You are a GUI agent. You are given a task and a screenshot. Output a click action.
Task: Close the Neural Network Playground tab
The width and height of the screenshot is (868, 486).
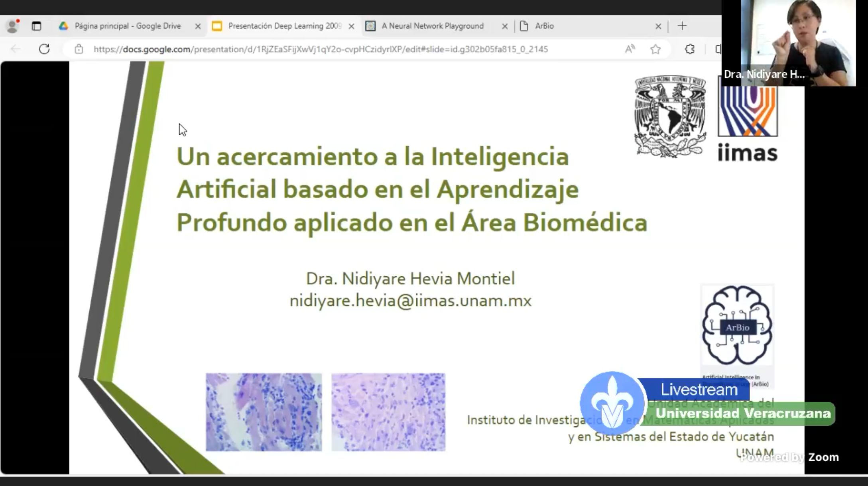[x=505, y=26]
